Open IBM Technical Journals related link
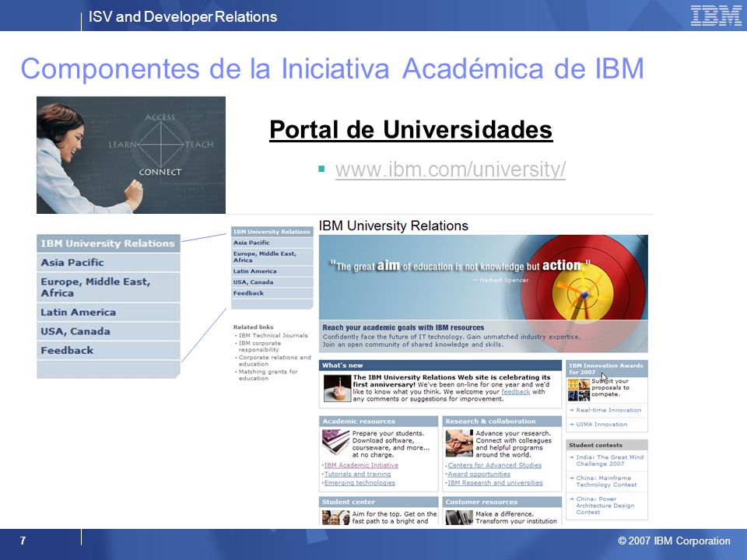747x560 pixels. pyautogui.click(x=273, y=335)
